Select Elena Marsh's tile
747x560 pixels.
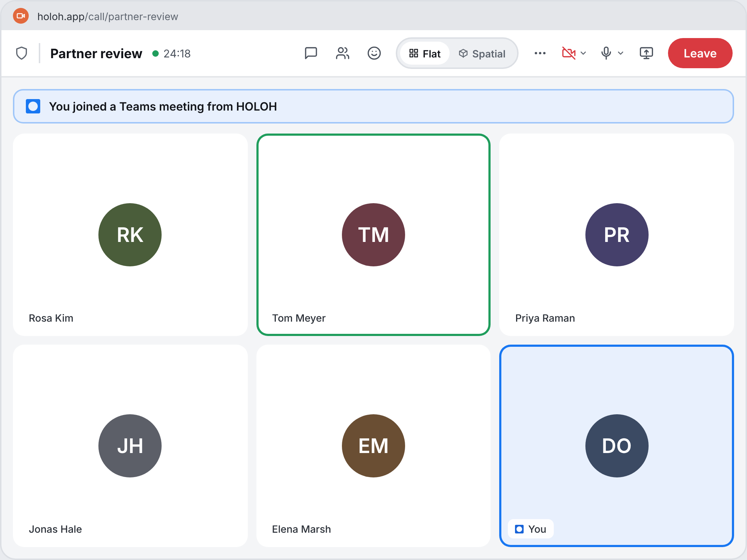click(x=373, y=446)
